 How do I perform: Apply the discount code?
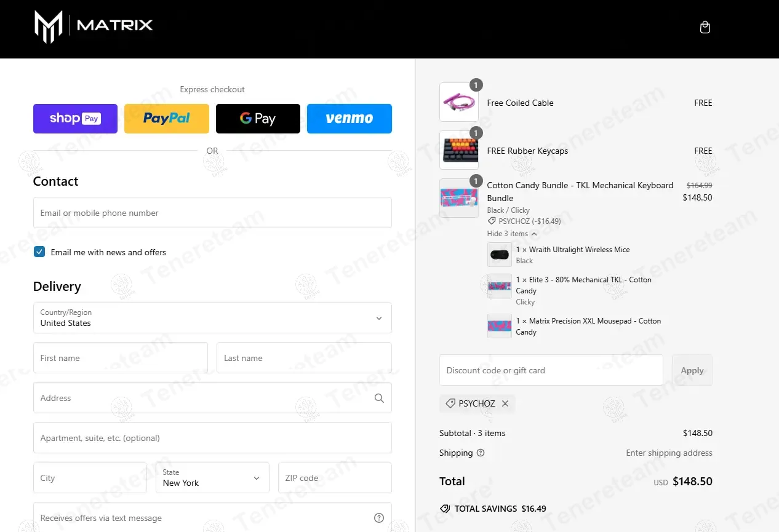692,370
